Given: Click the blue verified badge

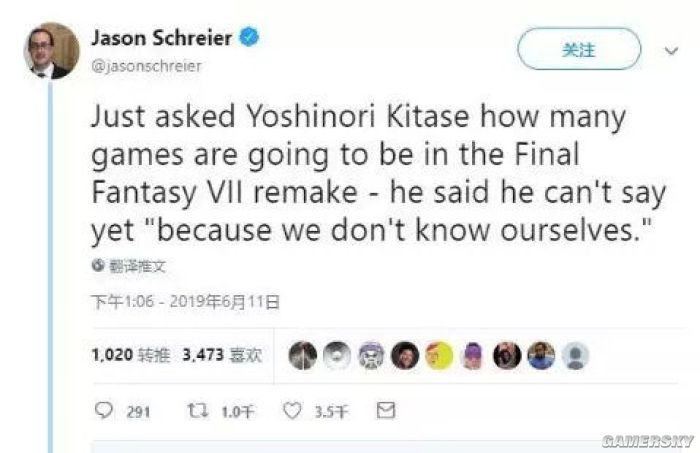Looking at the screenshot, I should (250, 37).
